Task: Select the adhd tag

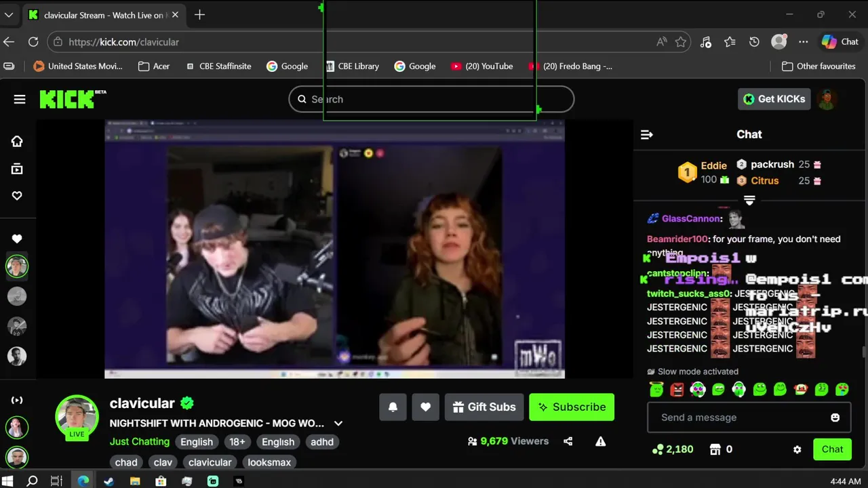Action: pyautogui.click(x=322, y=442)
